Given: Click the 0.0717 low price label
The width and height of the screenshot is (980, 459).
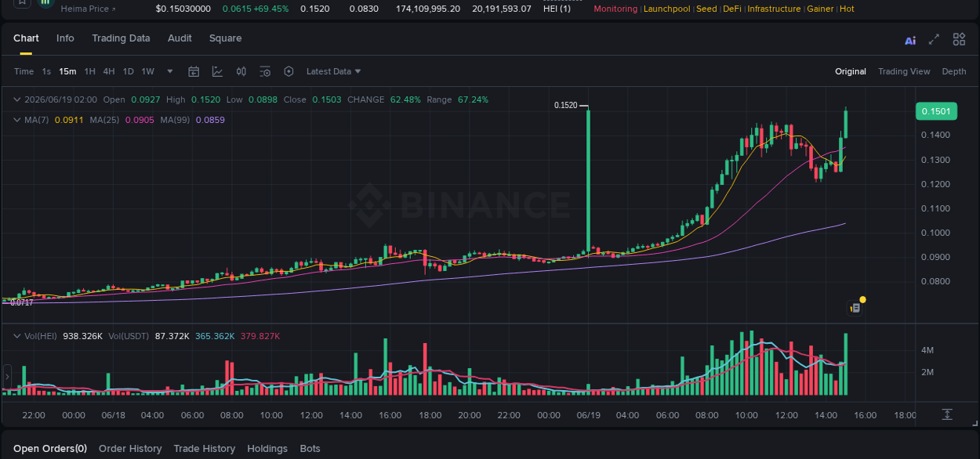Looking at the screenshot, I should click(x=22, y=302).
